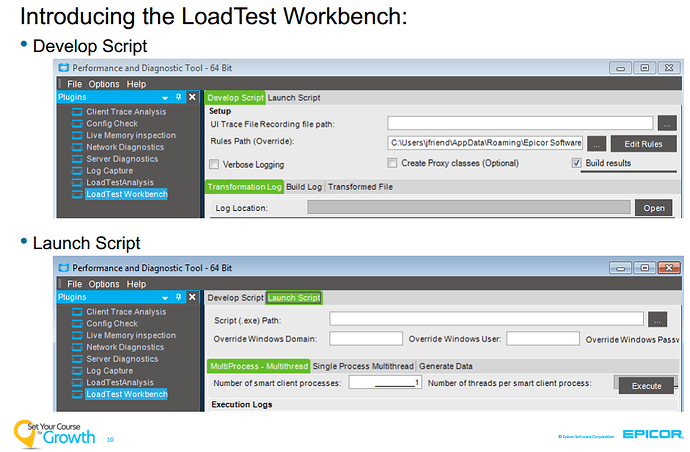Select LoadTestAnalysis icon in upper window

coord(77,183)
